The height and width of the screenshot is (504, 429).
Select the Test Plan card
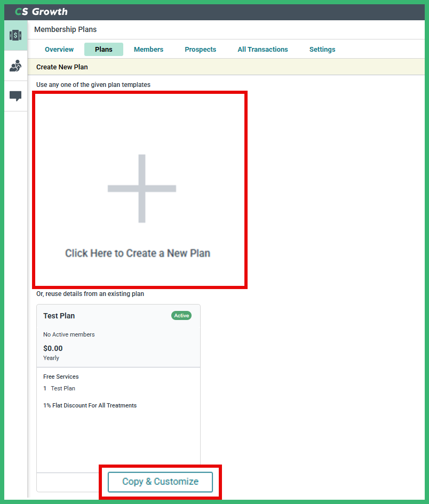click(x=118, y=373)
